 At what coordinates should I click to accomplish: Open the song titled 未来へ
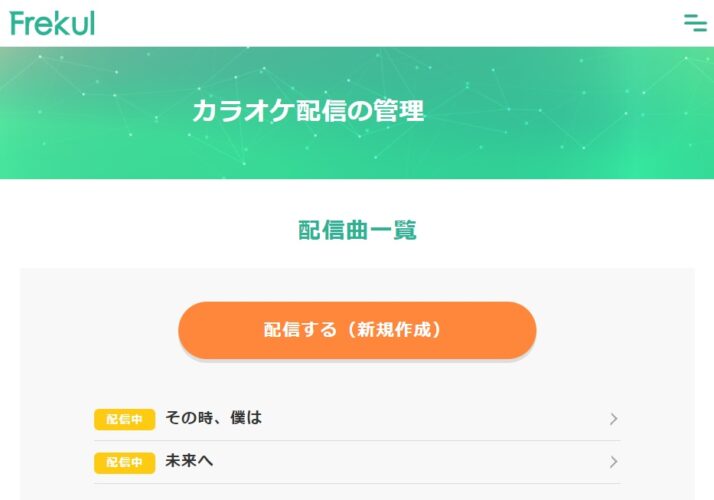[189, 461]
